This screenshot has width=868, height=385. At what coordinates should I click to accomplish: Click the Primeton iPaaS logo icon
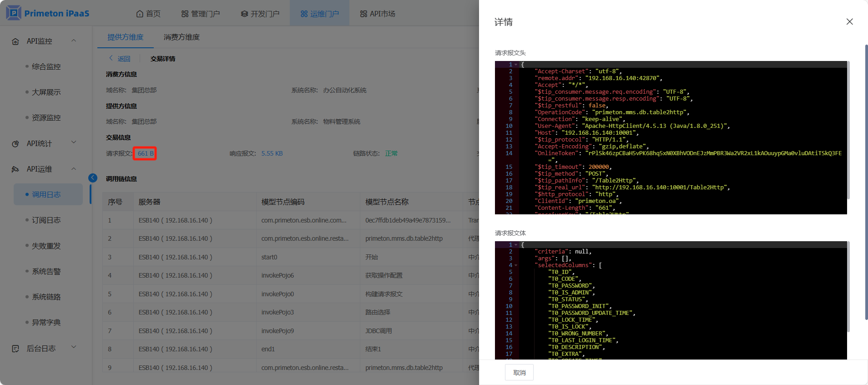(14, 13)
